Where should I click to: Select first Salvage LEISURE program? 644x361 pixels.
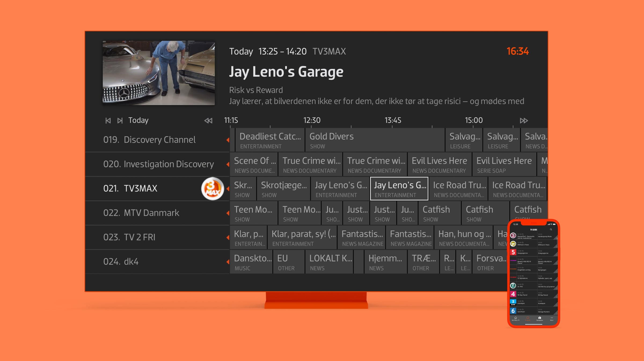(464, 140)
